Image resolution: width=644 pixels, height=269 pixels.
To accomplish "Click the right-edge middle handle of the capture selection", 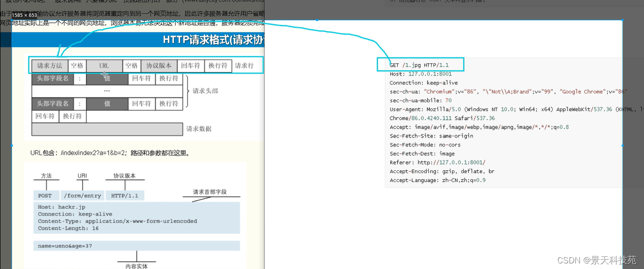I will click(622, 145).
